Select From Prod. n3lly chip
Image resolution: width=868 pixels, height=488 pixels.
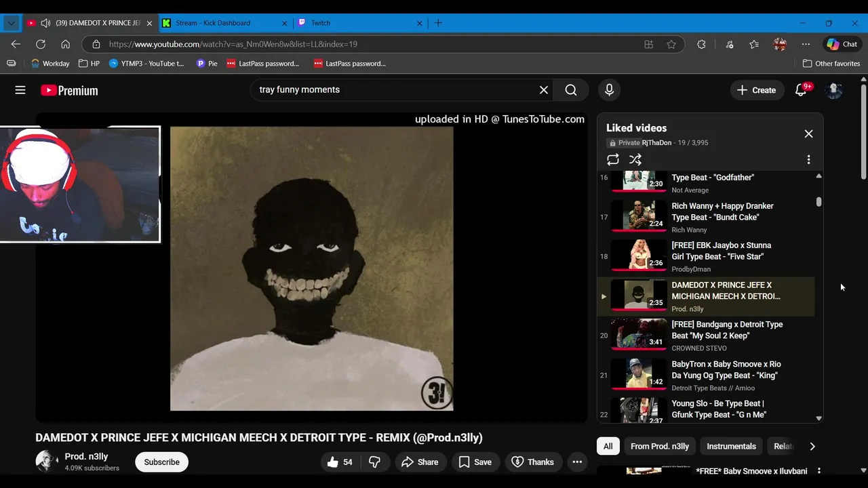click(660, 446)
